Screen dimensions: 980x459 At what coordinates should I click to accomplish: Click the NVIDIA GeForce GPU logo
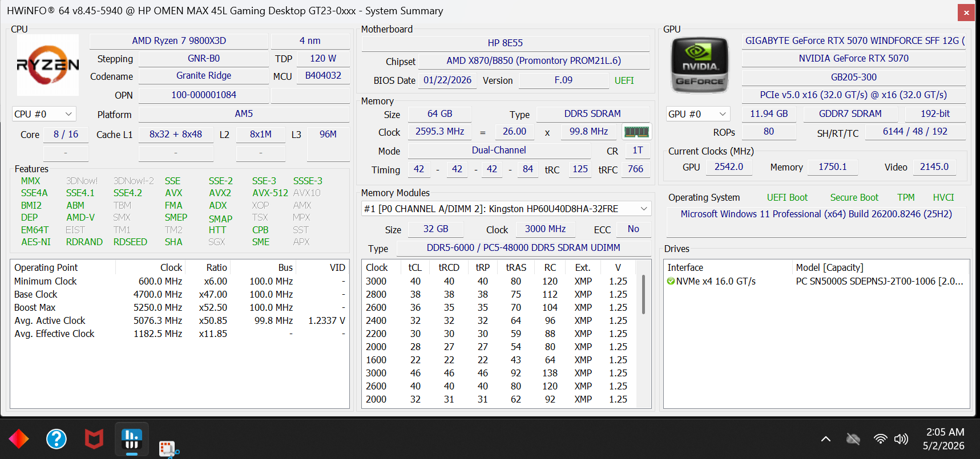click(x=700, y=65)
